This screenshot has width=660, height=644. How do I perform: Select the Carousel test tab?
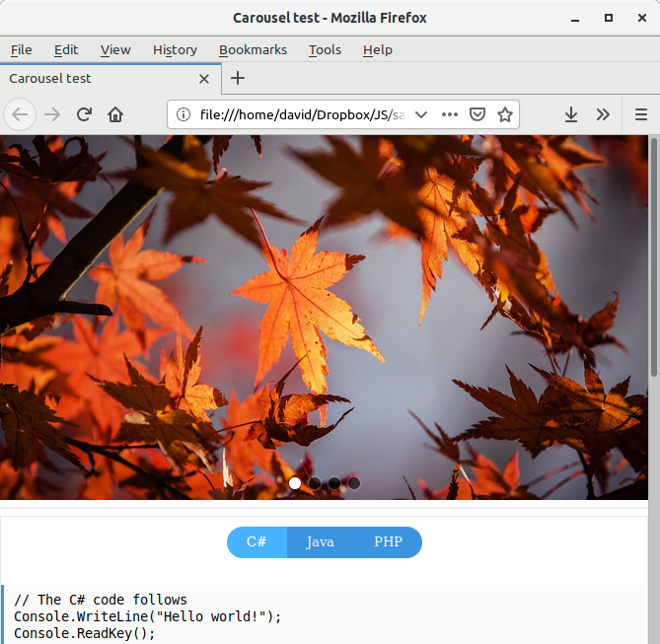pyautogui.click(x=110, y=79)
